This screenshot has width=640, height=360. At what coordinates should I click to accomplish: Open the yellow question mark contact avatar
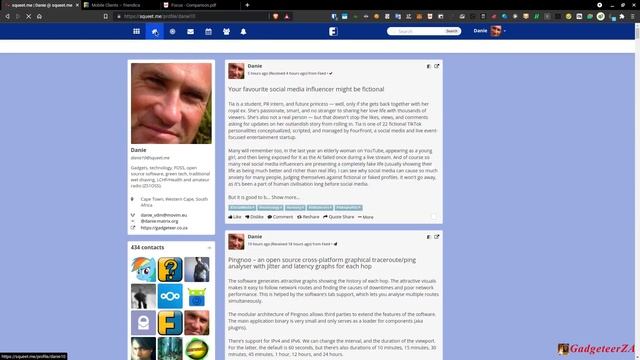click(x=170, y=269)
